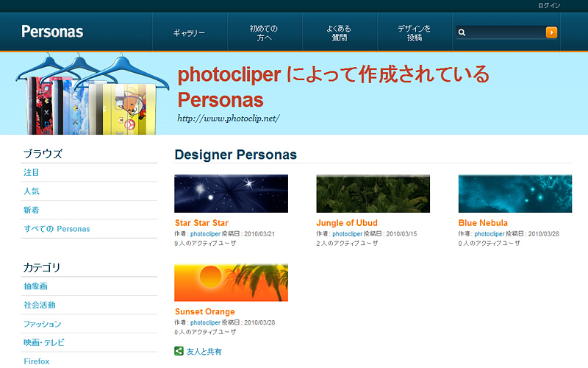Click the 2010/03/15 post date text
This screenshot has width=588, height=368.
401,234
